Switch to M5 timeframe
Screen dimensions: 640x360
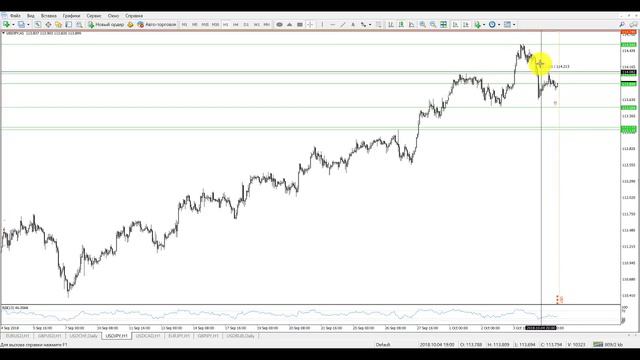point(195,24)
